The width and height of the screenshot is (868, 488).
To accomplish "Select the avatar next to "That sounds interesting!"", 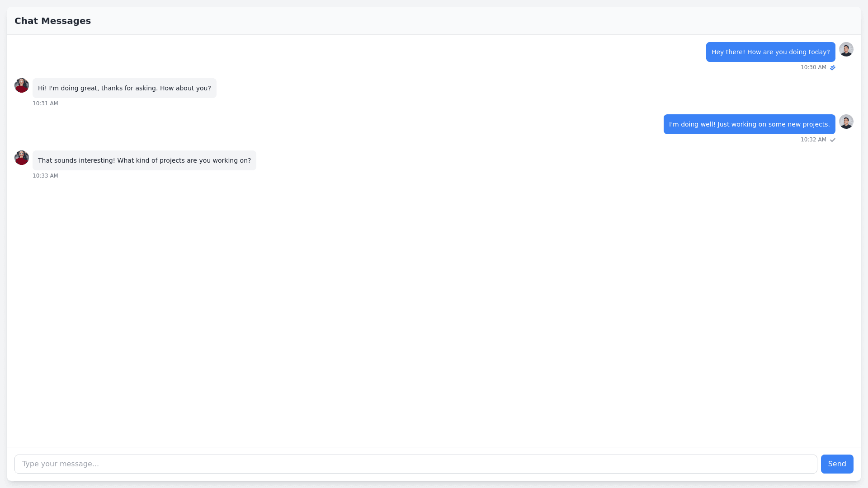I will point(22,158).
